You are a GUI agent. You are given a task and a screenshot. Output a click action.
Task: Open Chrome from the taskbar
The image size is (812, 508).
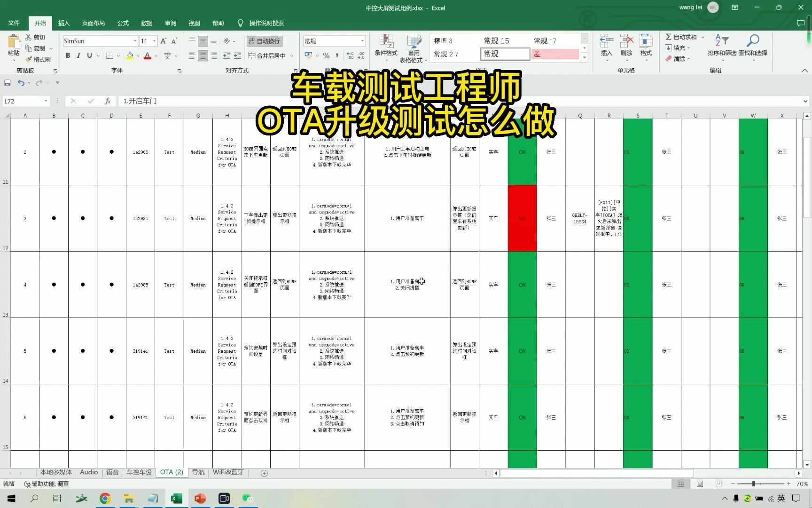pos(105,499)
